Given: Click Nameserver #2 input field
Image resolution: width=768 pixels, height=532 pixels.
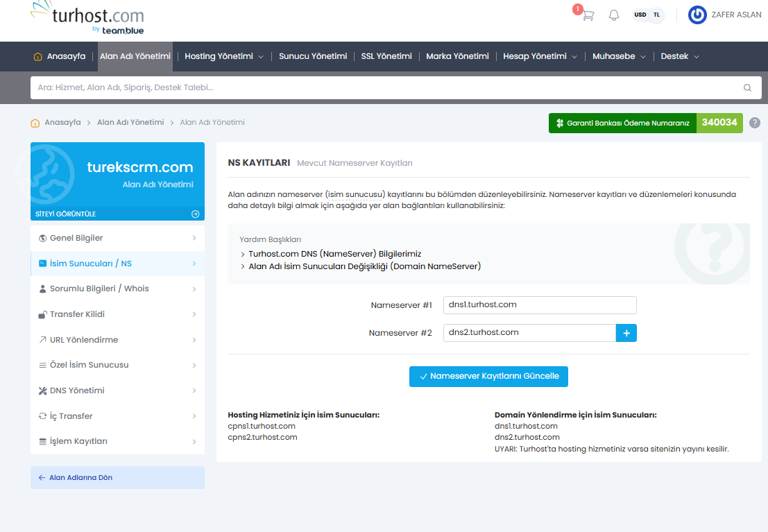Looking at the screenshot, I should click(529, 333).
